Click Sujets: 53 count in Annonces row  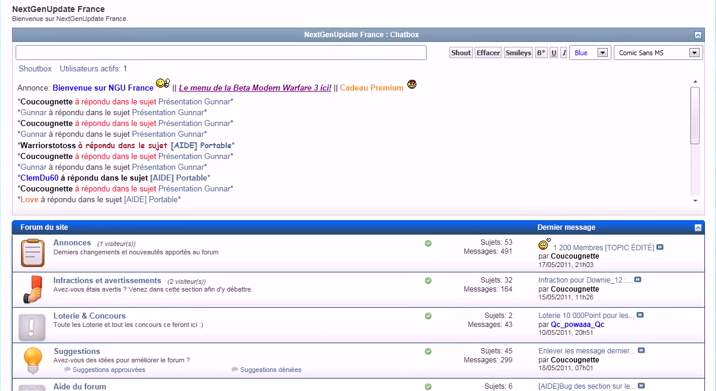[x=496, y=242]
